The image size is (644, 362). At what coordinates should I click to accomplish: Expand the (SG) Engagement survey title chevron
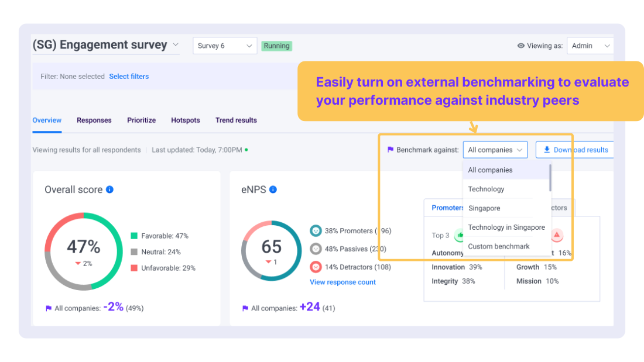point(175,44)
